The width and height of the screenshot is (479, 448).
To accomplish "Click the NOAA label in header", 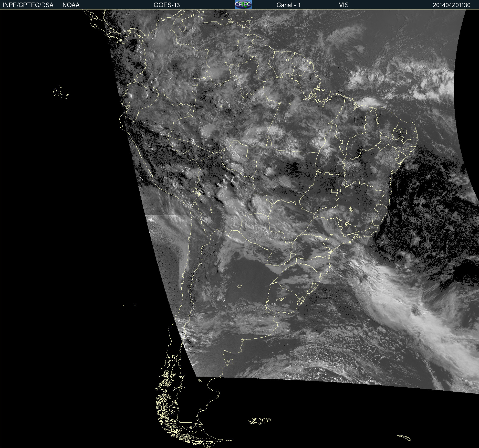I will point(71,5).
